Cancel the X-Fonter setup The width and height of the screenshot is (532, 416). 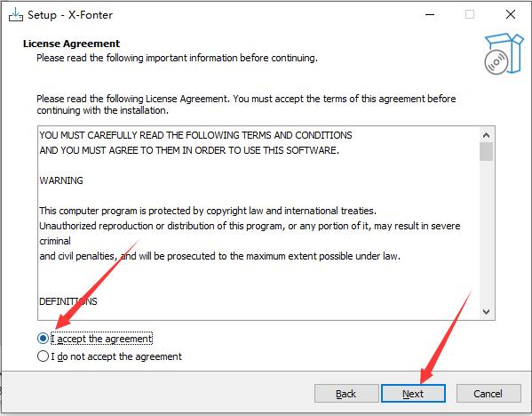[488, 393]
